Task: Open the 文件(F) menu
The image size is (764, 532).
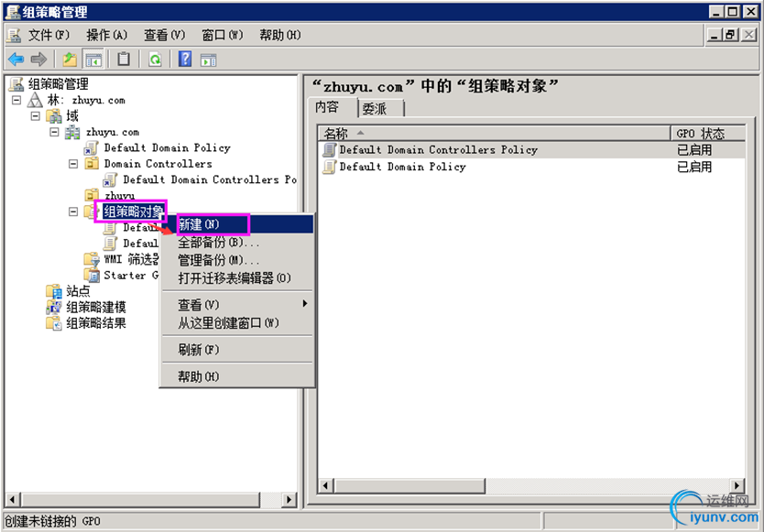Action: point(49,35)
